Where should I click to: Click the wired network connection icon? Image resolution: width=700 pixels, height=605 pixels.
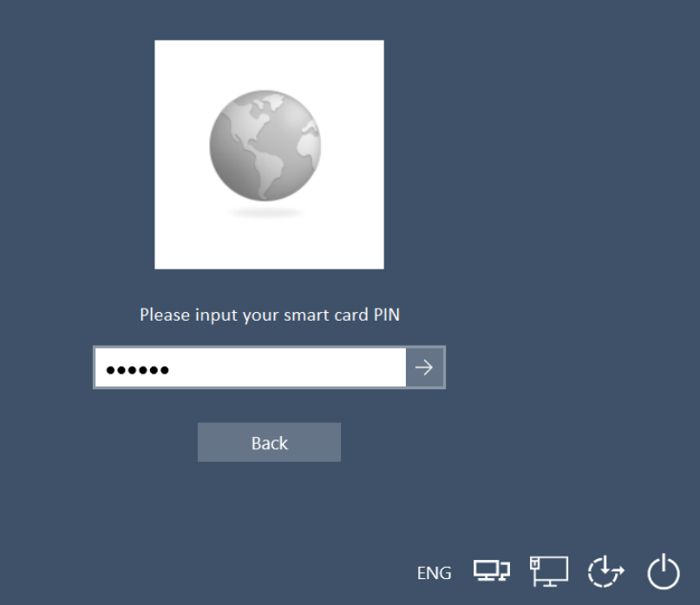click(x=549, y=571)
